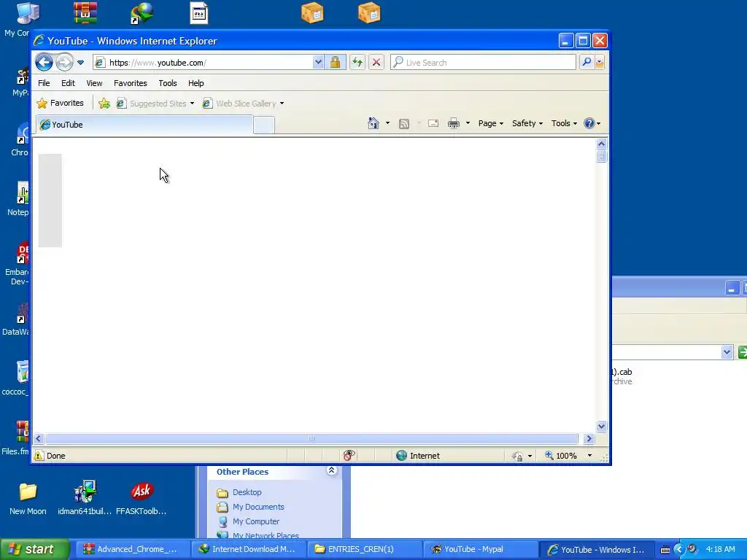Expand the address bar URL dropdown

coord(318,63)
